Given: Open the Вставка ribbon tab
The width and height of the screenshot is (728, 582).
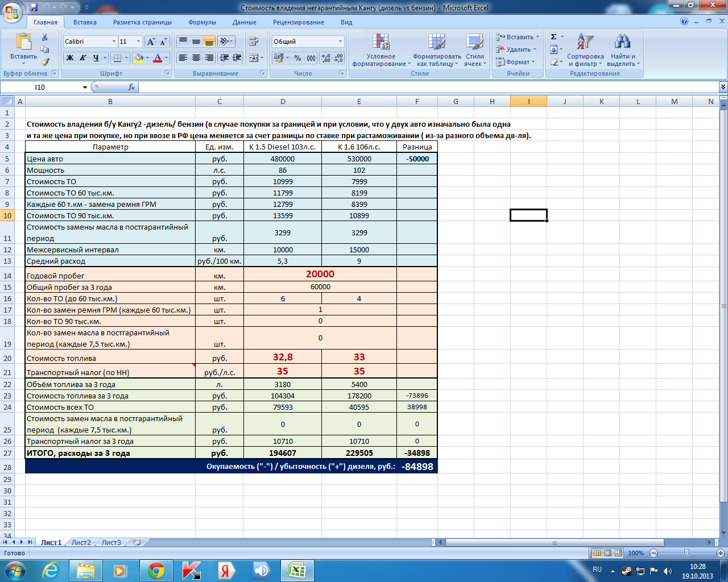Looking at the screenshot, I should point(85,22).
